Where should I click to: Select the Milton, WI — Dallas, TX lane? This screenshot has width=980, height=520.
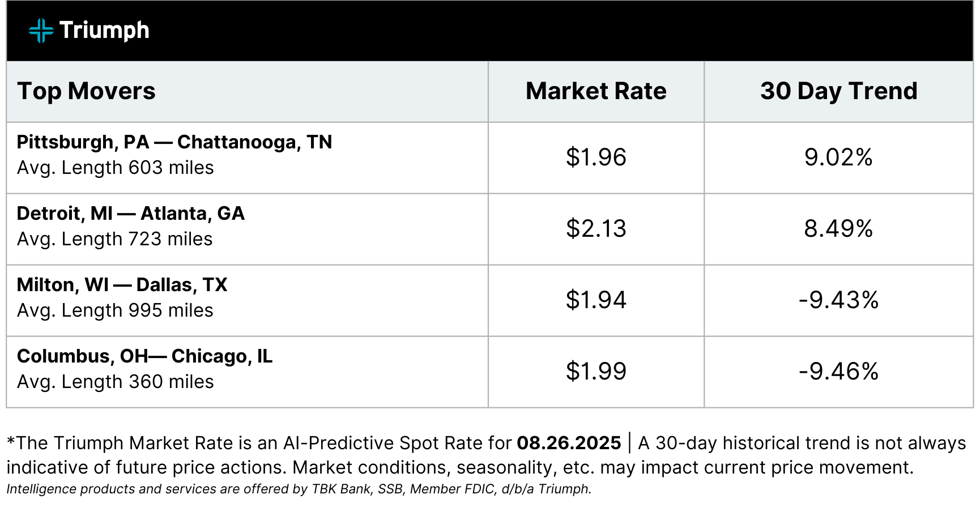(x=122, y=285)
